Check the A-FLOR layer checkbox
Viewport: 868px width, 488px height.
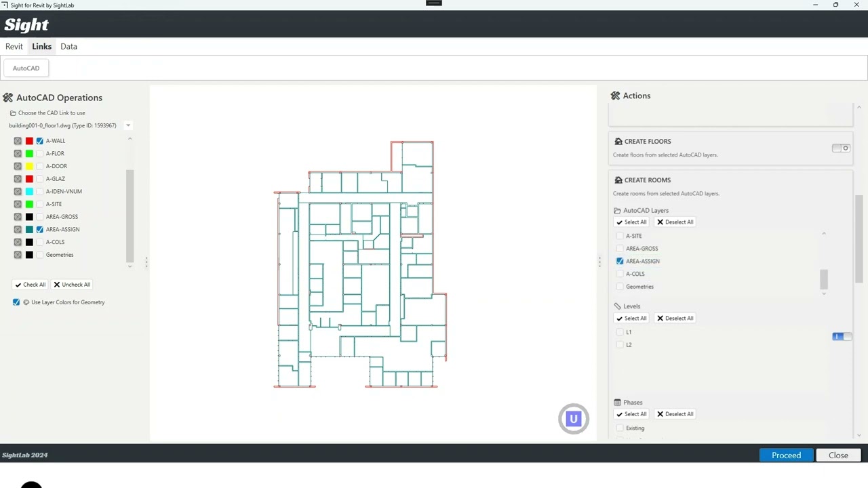tap(40, 154)
